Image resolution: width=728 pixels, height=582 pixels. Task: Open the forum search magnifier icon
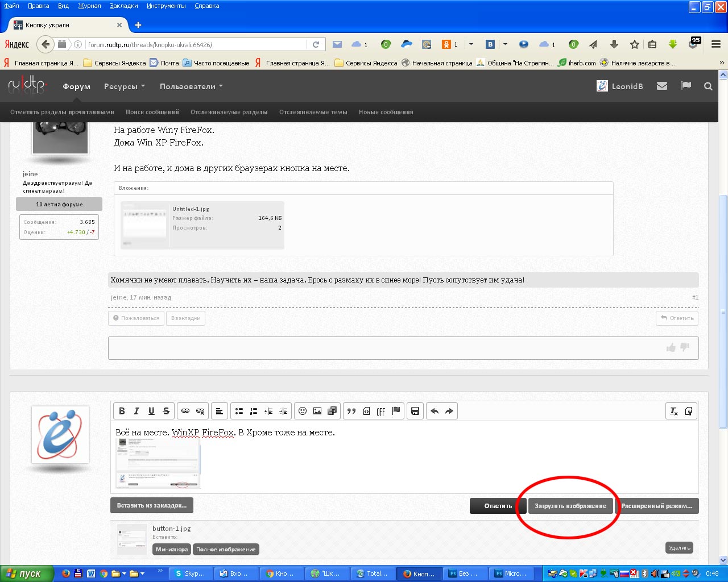coord(708,86)
